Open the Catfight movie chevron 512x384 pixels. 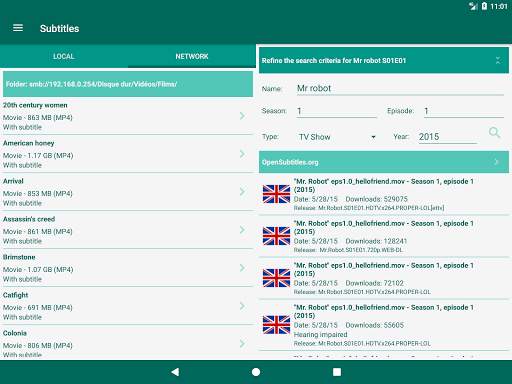242,306
